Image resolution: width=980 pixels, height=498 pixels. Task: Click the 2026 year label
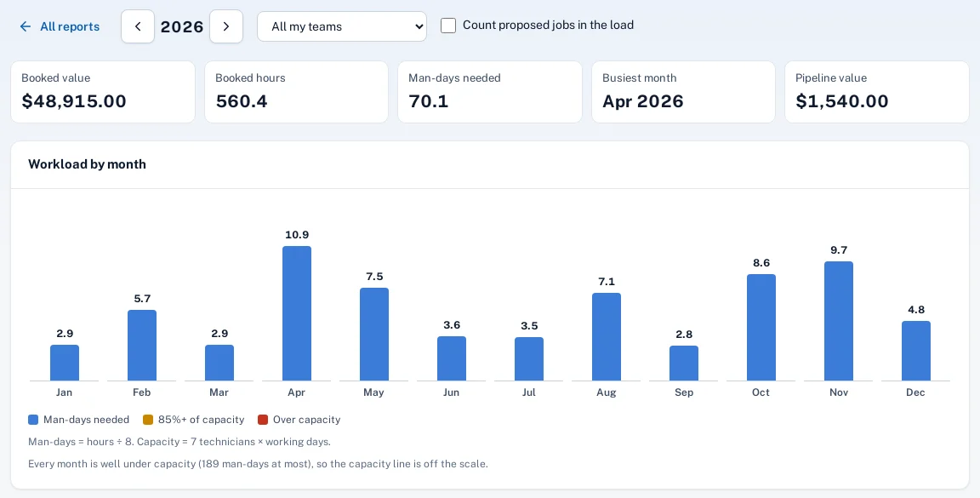point(182,27)
